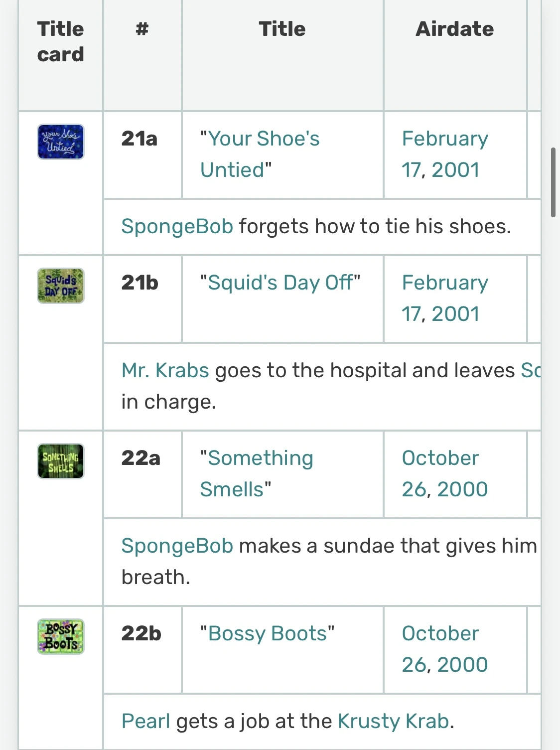Follow the SpongeBob link in the shoes summary

(177, 226)
